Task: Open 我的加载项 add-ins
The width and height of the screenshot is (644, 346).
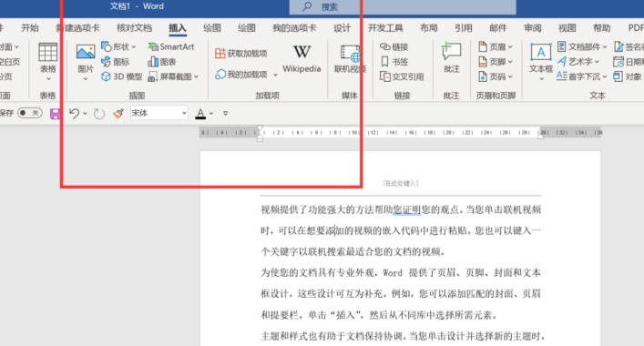Action: pos(241,75)
